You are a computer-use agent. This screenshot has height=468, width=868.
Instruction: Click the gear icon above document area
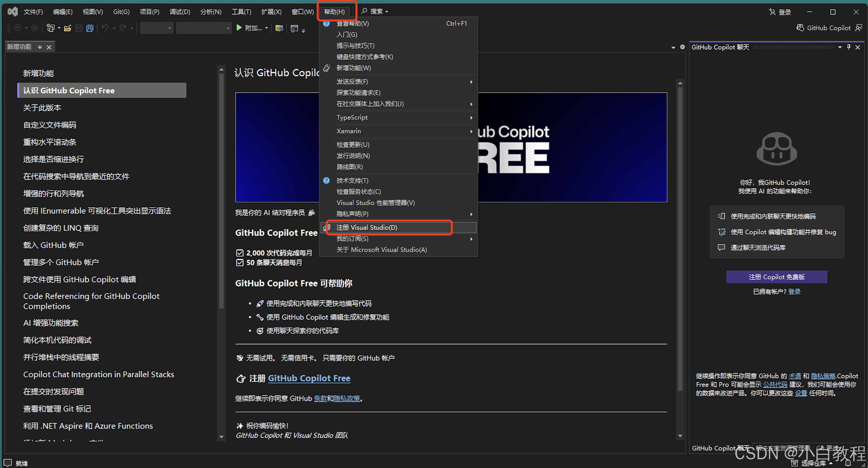click(x=682, y=47)
